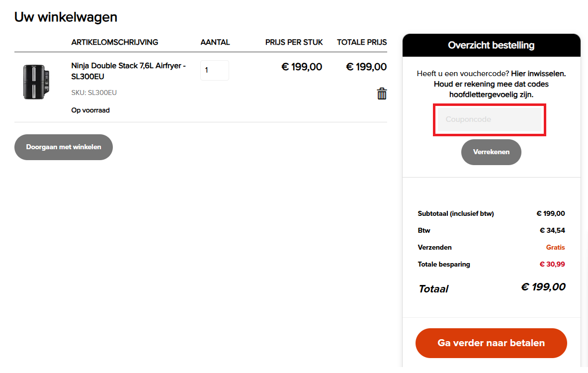
Task: Click the Overzicht bestelling panel header
Action: (491, 45)
